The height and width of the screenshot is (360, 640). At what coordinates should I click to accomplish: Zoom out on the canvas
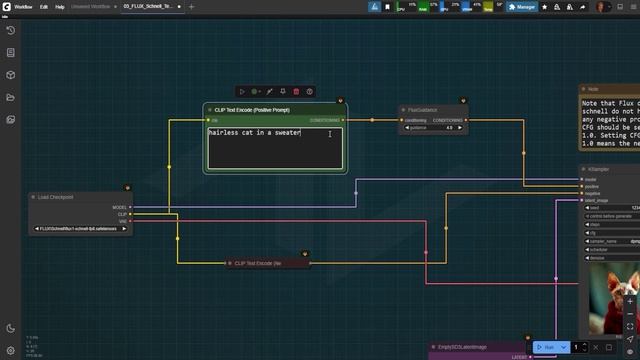click(x=630, y=314)
